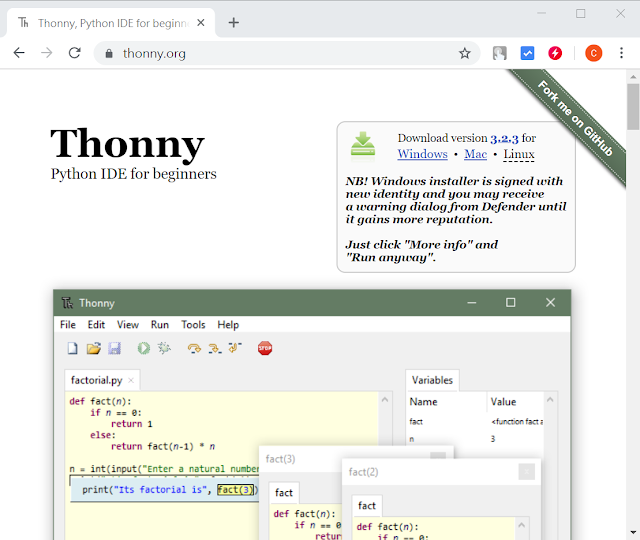Close the fact(2) frame window
Viewport: 640px width, 540px height.
(527, 472)
